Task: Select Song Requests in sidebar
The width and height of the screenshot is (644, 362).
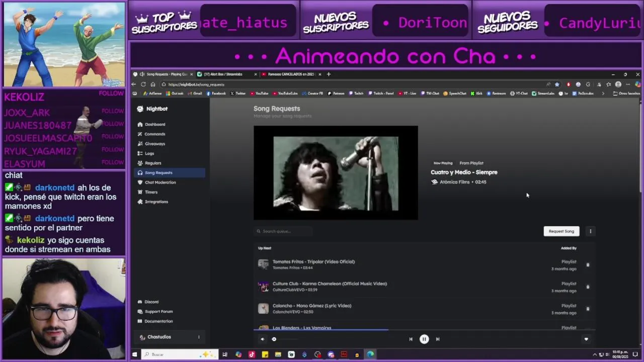Action: coord(170,172)
